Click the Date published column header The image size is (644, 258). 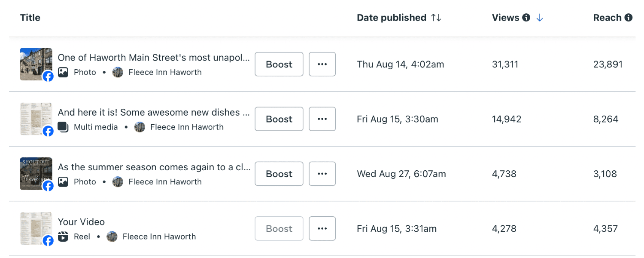[391, 18]
